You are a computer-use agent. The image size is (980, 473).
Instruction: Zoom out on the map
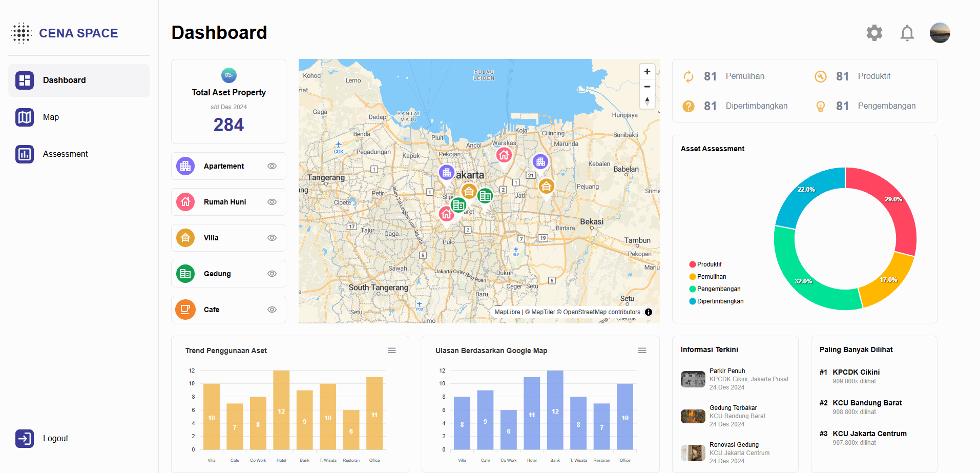tap(647, 87)
